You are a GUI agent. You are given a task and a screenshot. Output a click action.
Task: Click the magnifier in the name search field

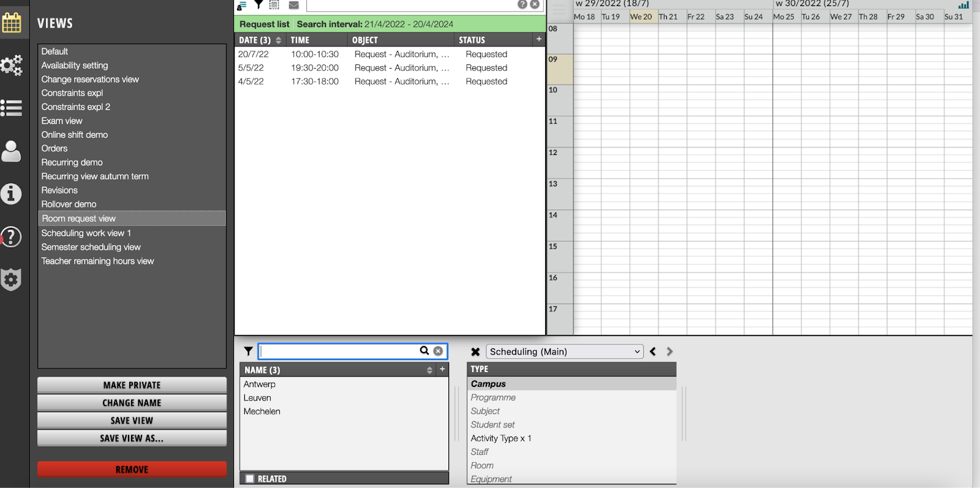[424, 351]
